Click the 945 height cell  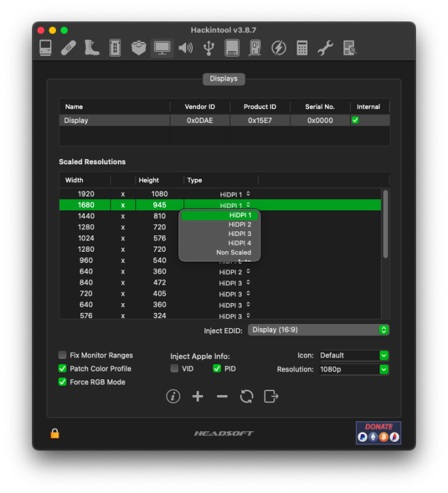tap(159, 205)
